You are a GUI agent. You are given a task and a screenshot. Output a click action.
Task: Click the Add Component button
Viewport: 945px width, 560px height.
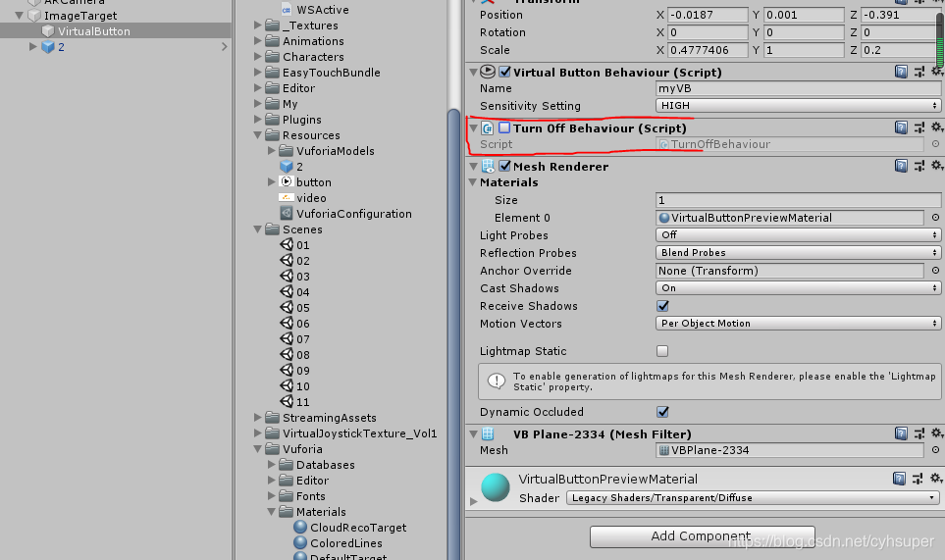(702, 535)
